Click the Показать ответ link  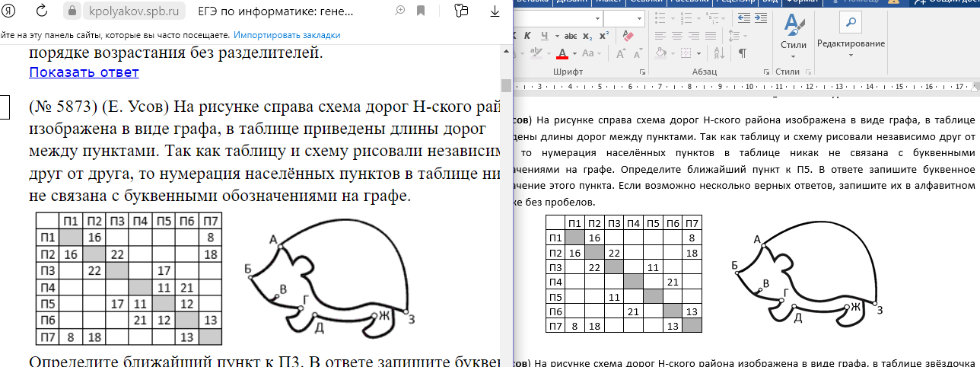[84, 72]
